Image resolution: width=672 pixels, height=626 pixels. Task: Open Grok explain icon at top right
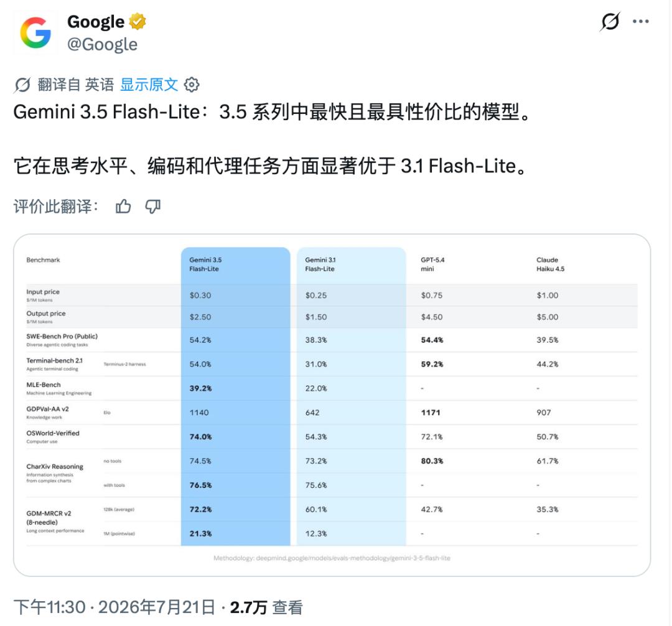(x=610, y=21)
